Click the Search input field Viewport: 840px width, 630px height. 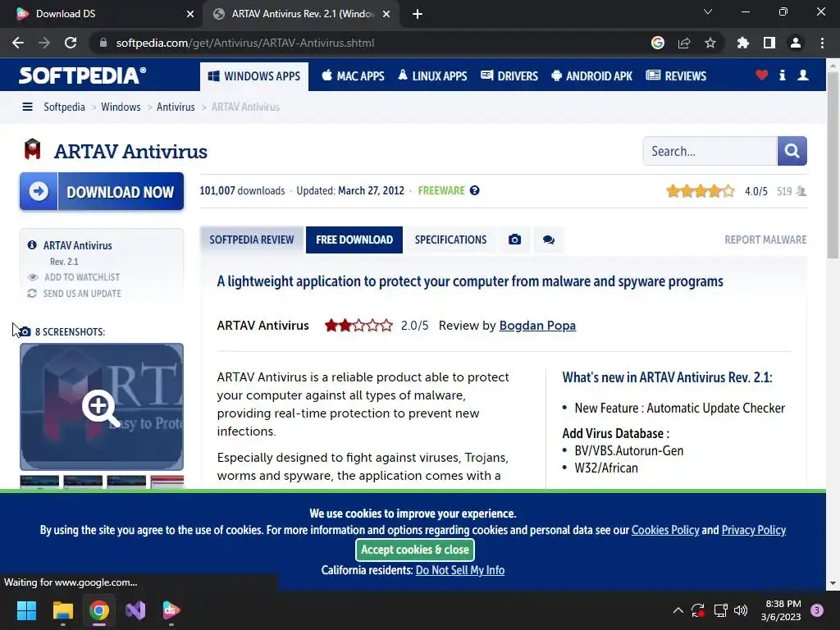point(710,151)
